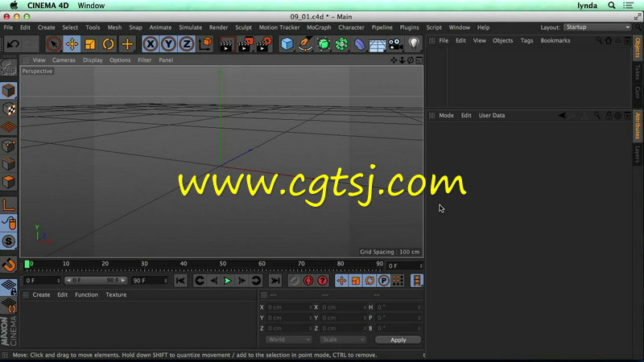Open the deformer objects icon

(359, 44)
